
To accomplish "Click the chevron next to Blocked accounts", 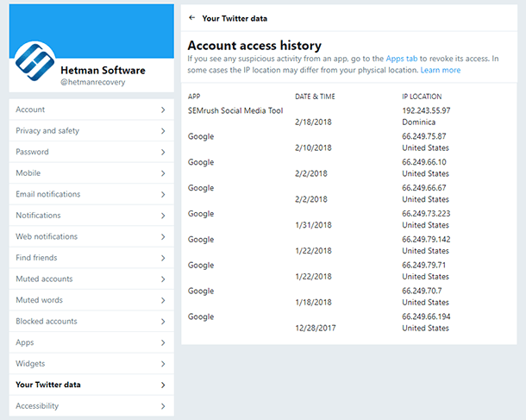I will [163, 322].
